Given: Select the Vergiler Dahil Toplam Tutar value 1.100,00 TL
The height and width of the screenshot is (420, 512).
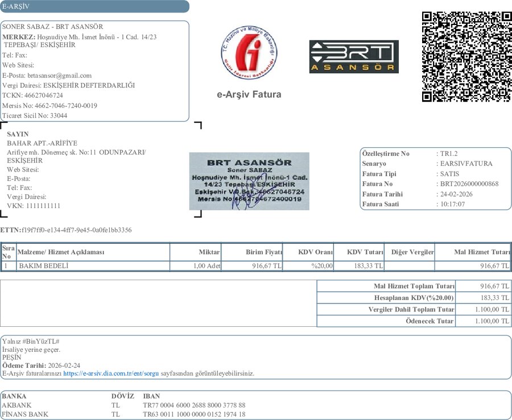Looking at the screenshot, I should (x=492, y=309).
